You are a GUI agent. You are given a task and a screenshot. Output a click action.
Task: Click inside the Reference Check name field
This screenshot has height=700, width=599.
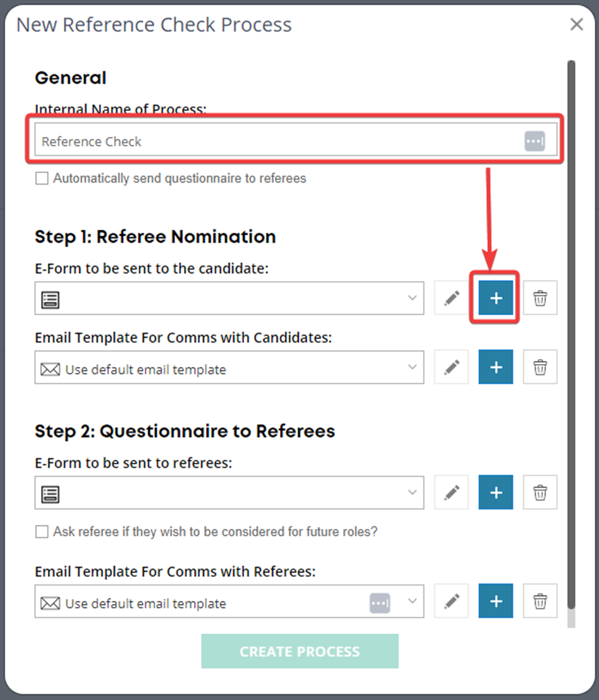coord(253,141)
